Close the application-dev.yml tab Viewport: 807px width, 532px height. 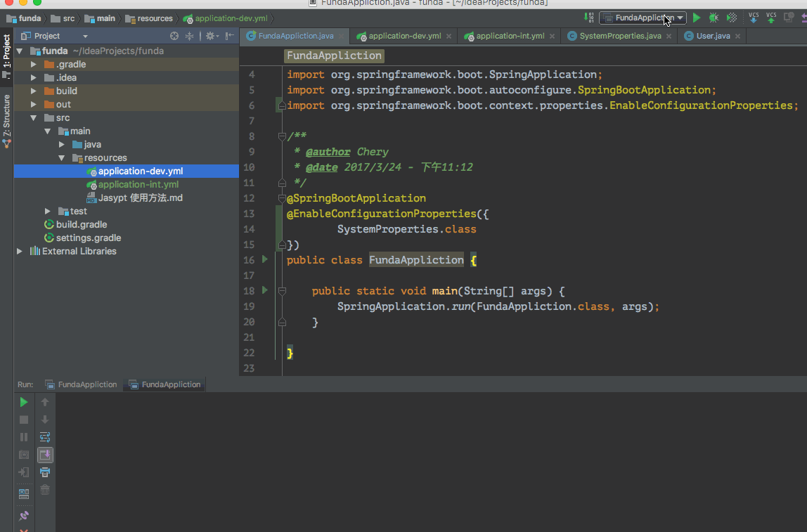coord(448,36)
